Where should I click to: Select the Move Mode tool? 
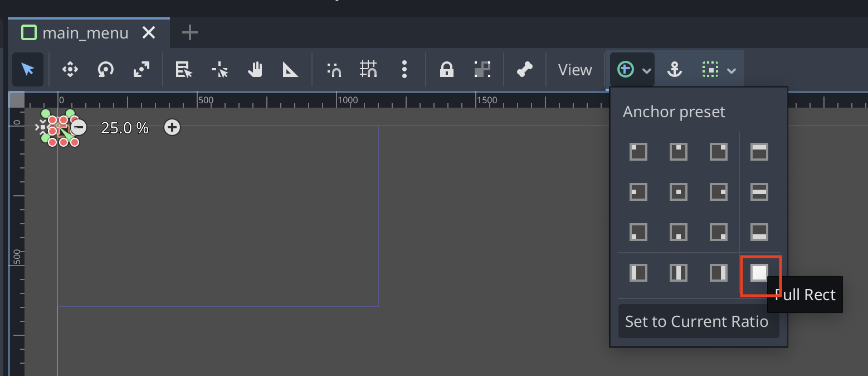69,69
